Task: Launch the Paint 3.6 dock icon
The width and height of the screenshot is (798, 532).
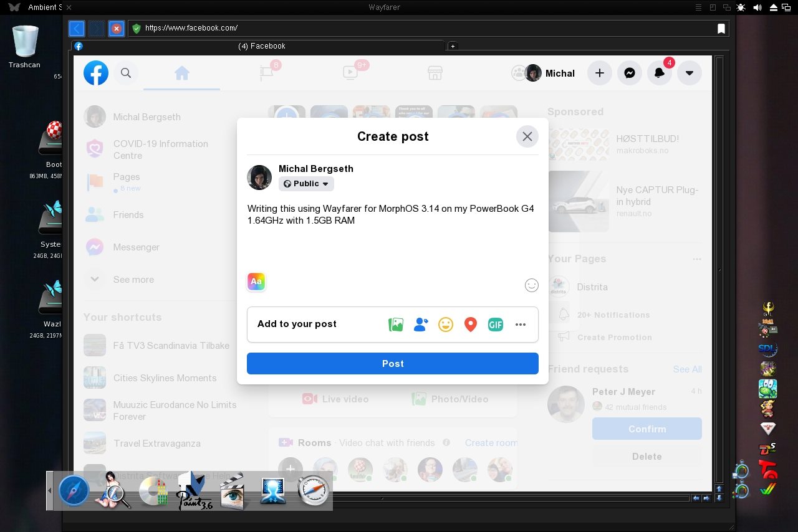Action: point(195,491)
